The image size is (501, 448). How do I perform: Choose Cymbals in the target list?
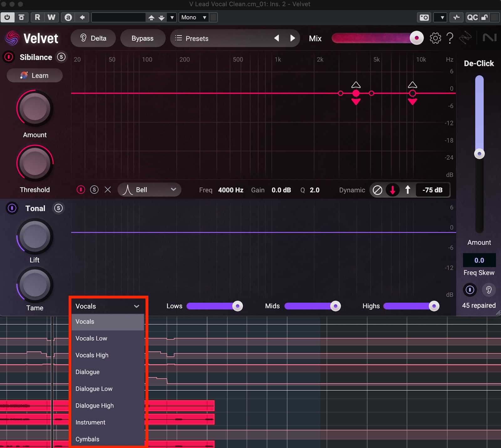coord(87,439)
